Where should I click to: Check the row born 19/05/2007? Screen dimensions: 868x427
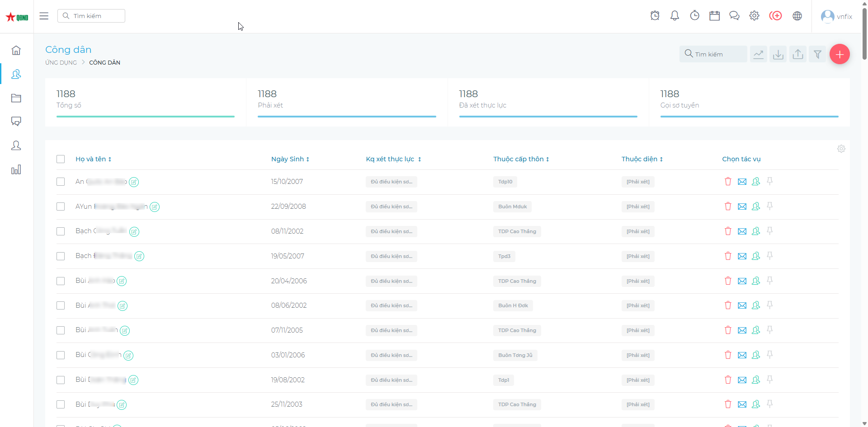pos(61,256)
